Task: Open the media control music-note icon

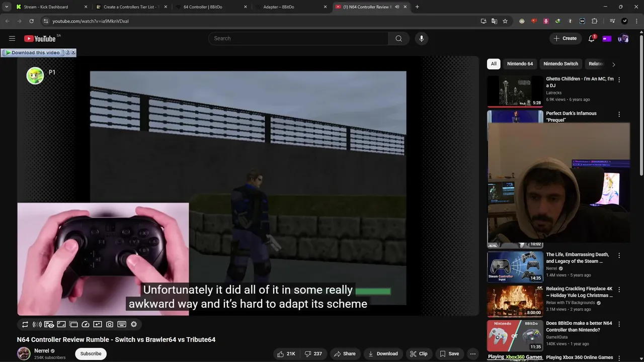Action: (x=612, y=21)
